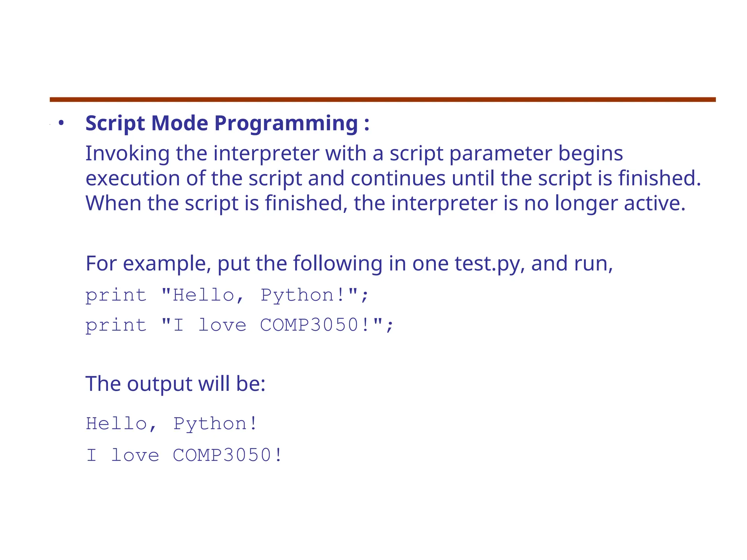
Task: Click the final output line "I love COMP3050!"
Action: (184, 455)
